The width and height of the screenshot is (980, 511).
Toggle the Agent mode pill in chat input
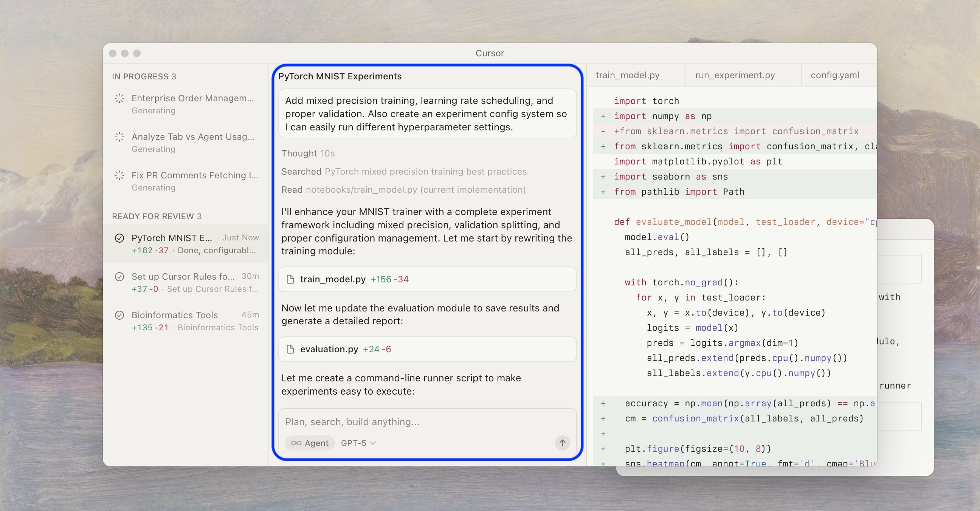click(x=310, y=443)
